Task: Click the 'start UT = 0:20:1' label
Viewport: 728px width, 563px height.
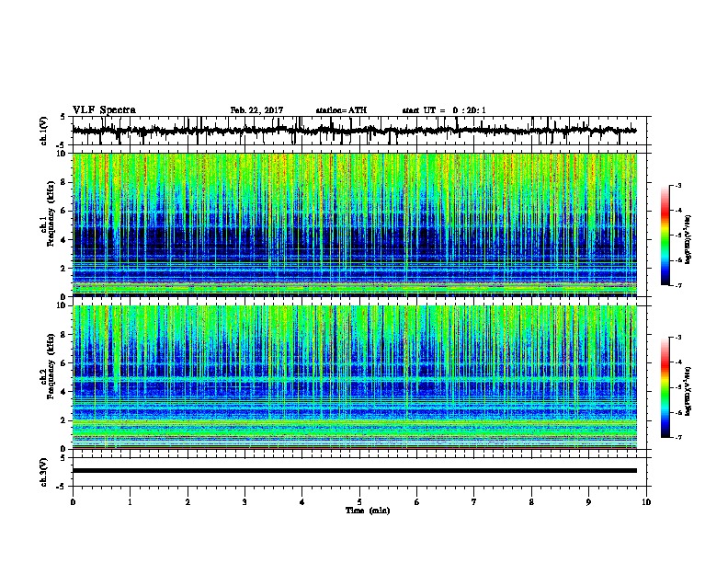Action: pos(444,110)
